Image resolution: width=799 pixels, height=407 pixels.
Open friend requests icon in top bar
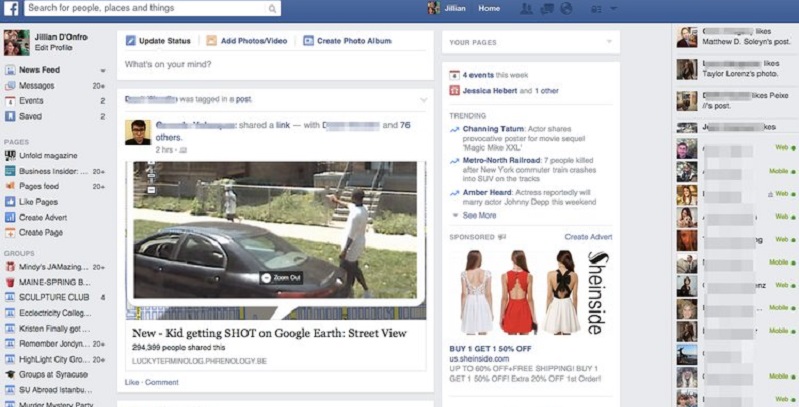tap(526, 9)
